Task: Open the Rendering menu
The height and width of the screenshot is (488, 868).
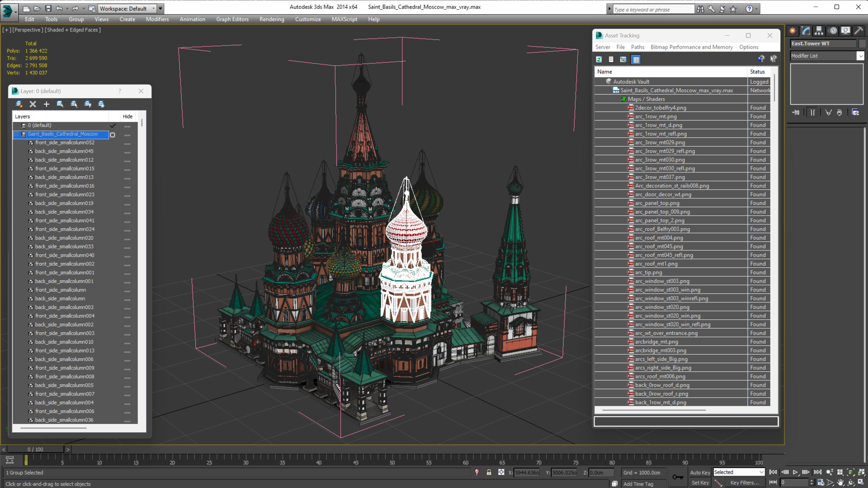Action: click(x=271, y=19)
